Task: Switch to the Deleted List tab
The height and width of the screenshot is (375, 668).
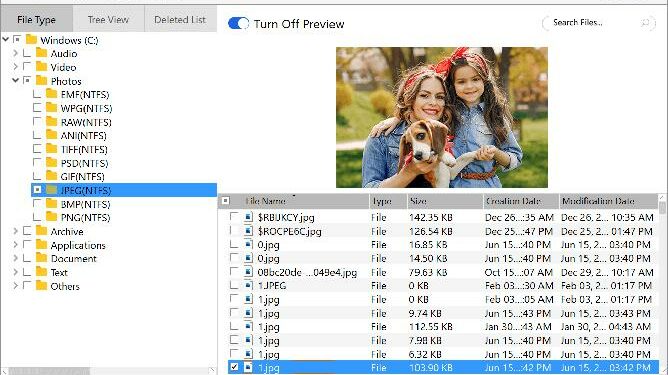Action: pos(180,20)
